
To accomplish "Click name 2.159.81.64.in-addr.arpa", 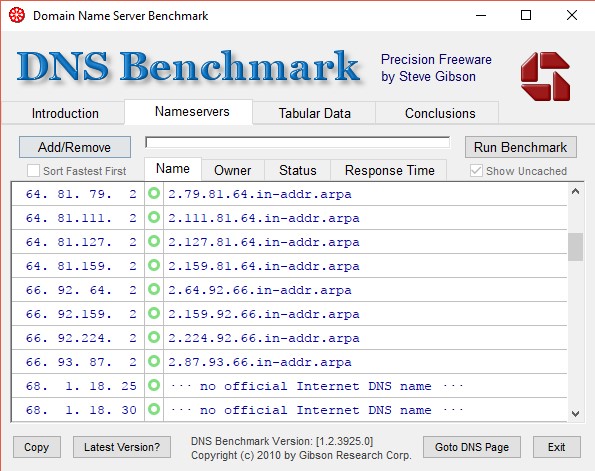I will click(x=264, y=266).
